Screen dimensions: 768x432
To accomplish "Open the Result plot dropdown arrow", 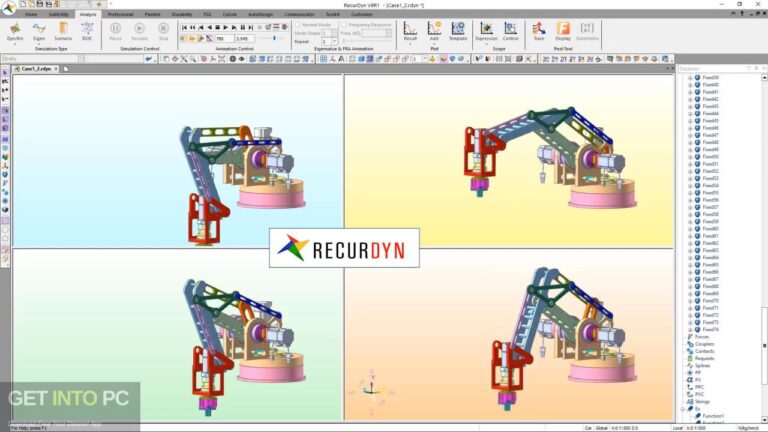I will coord(410,44).
